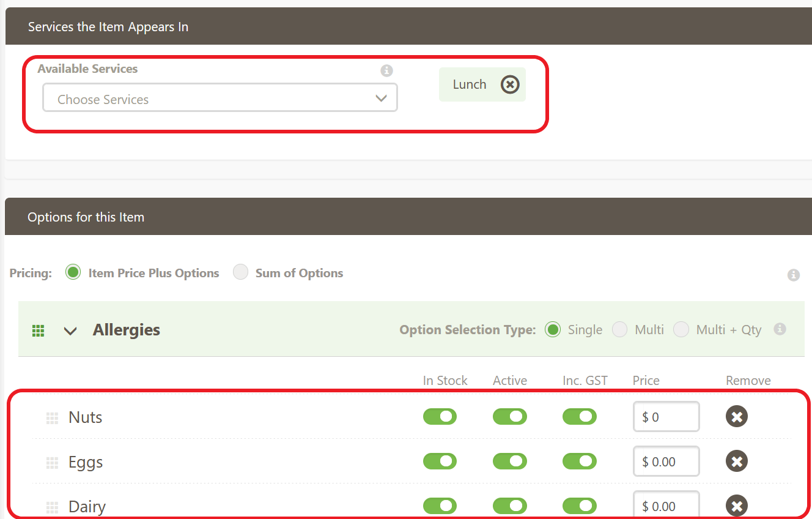The image size is (812, 519).
Task: Select Multi + Qty selection type
Action: click(x=681, y=330)
